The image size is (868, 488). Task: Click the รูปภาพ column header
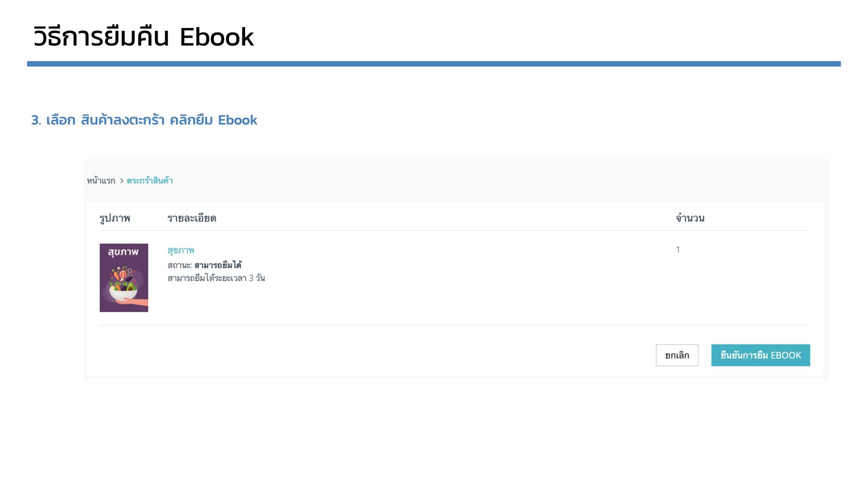pyautogui.click(x=115, y=218)
